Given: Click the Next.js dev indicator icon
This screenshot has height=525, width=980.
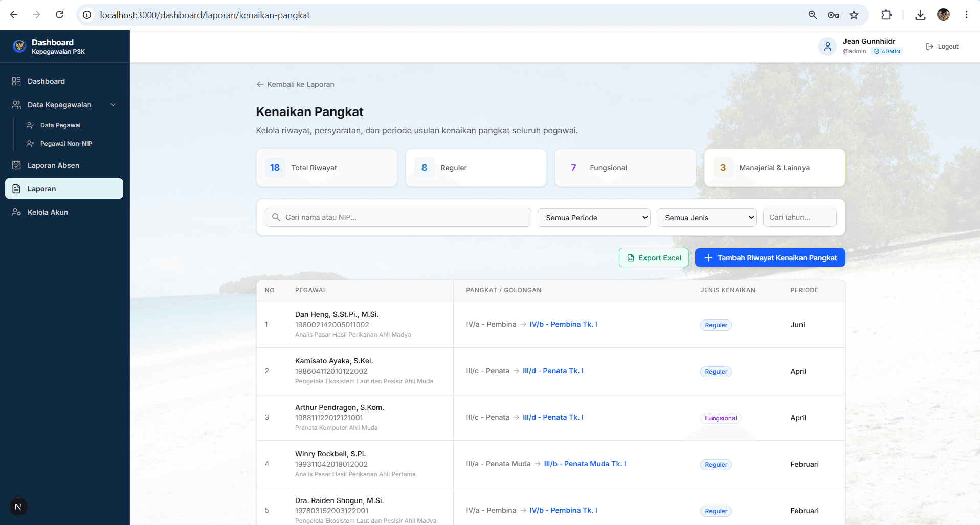Looking at the screenshot, I should (x=18, y=507).
